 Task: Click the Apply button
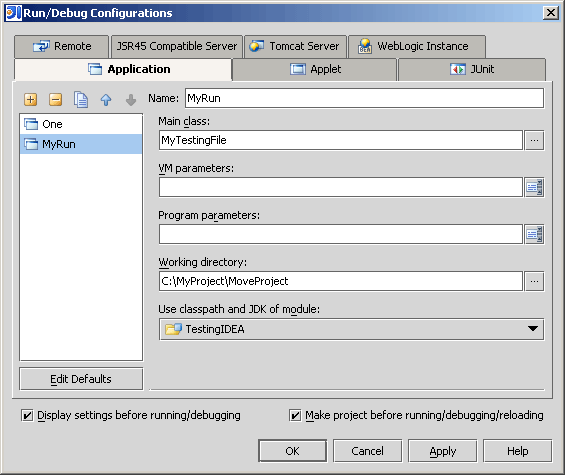point(442,451)
